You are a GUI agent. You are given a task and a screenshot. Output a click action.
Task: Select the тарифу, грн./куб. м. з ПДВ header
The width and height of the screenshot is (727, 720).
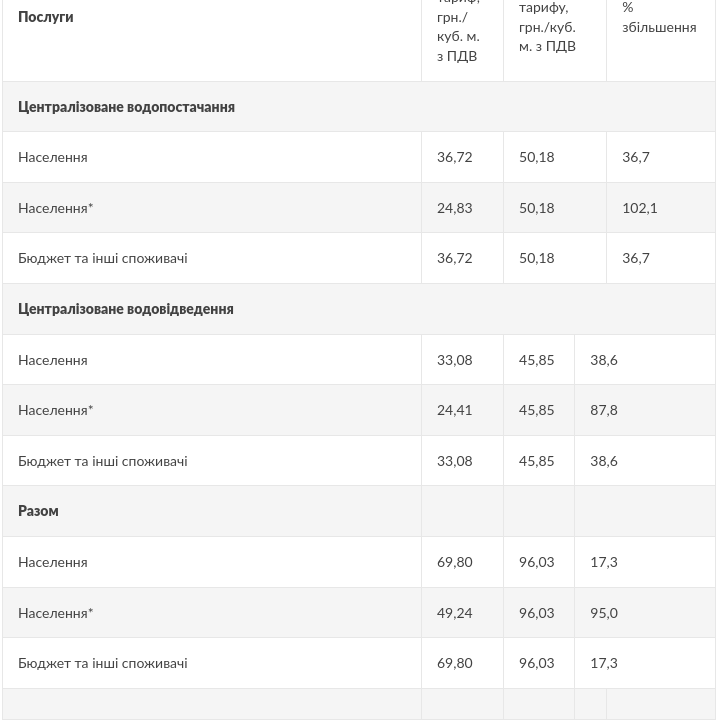point(547,27)
